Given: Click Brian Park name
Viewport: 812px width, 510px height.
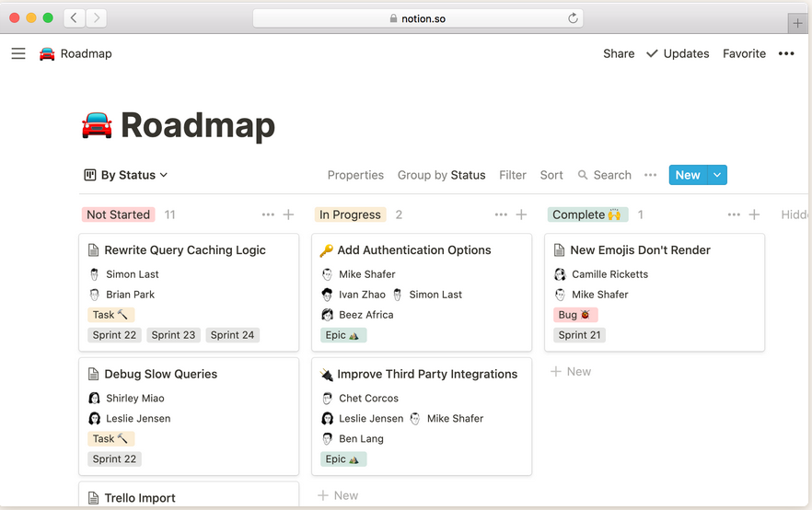Looking at the screenshot, I should pos(131,295).
